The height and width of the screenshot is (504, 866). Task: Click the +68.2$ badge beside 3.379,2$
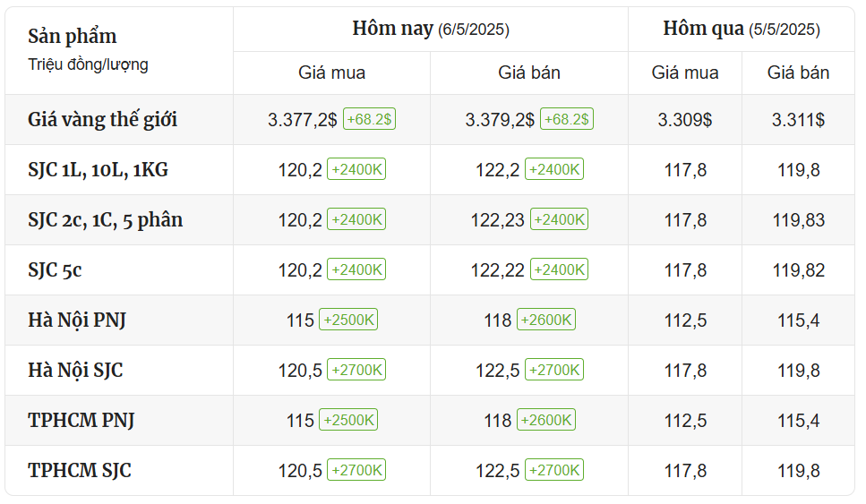567,119
